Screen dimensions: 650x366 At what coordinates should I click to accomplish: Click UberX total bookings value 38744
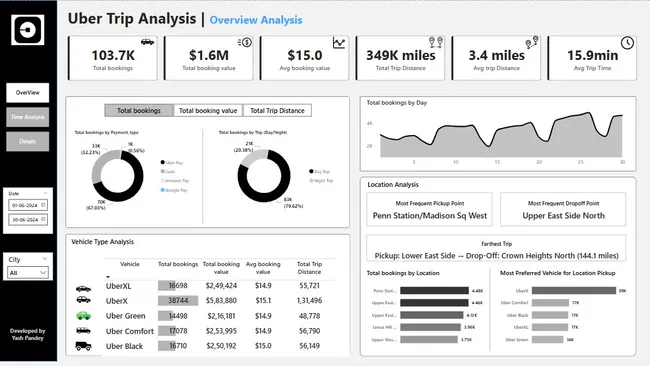click(178, 301)
